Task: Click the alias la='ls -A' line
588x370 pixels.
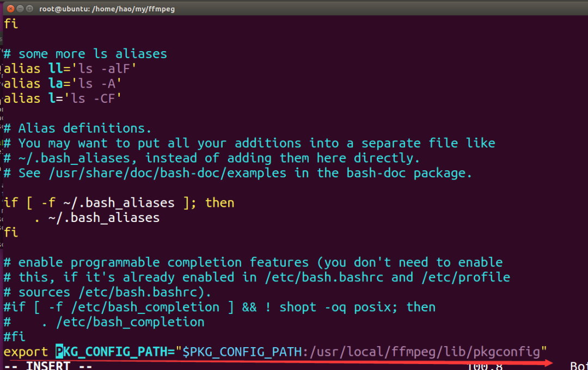Action: click(62, 84)
